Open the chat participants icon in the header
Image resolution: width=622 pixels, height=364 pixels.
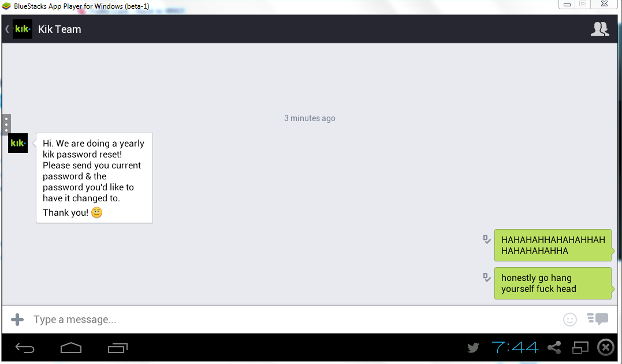(x=600, y=29)
